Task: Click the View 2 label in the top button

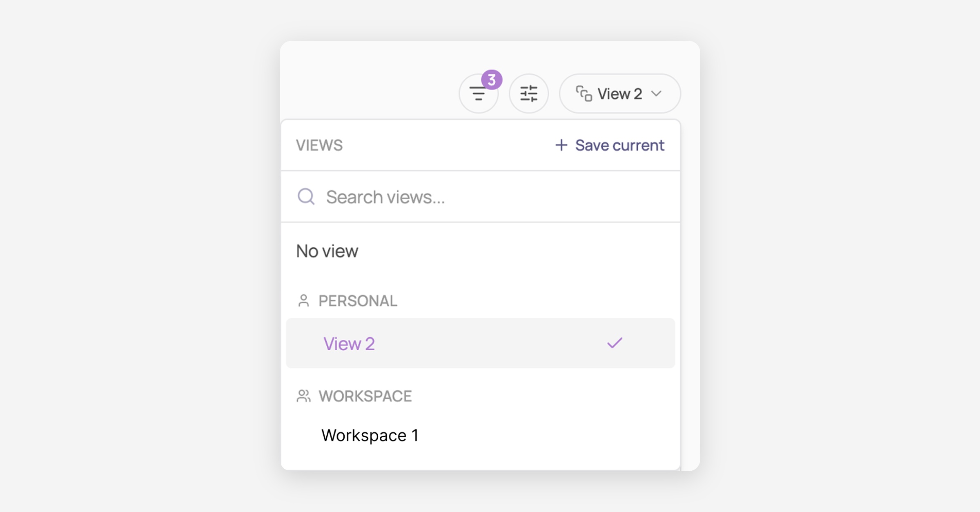Action: click(620, 94)
